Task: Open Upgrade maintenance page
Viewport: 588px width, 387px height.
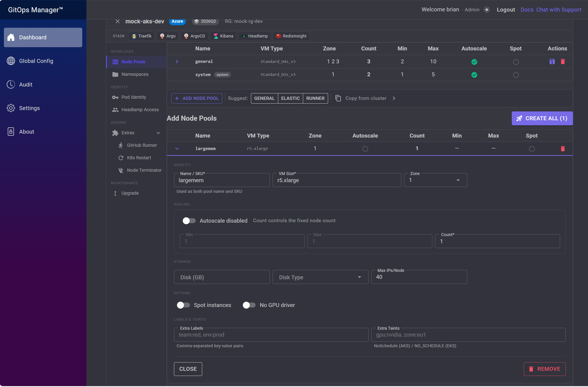Action: [x=136, y=193]
